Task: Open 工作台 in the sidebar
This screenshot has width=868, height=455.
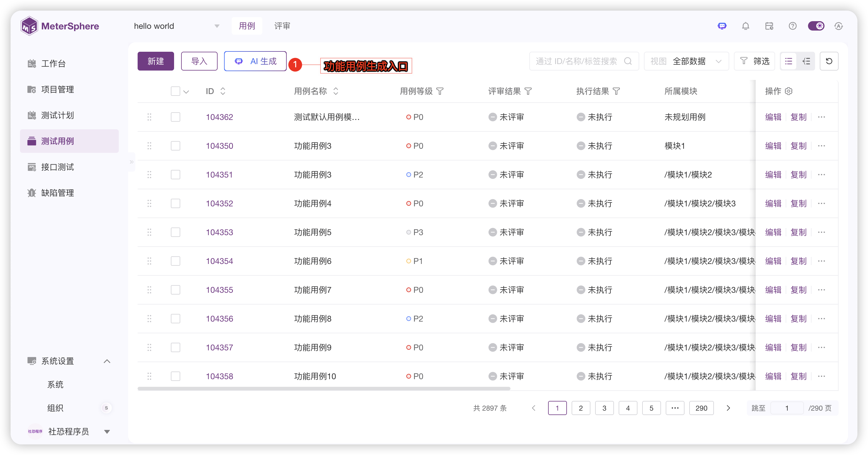Action: click(x=69, y=64)
